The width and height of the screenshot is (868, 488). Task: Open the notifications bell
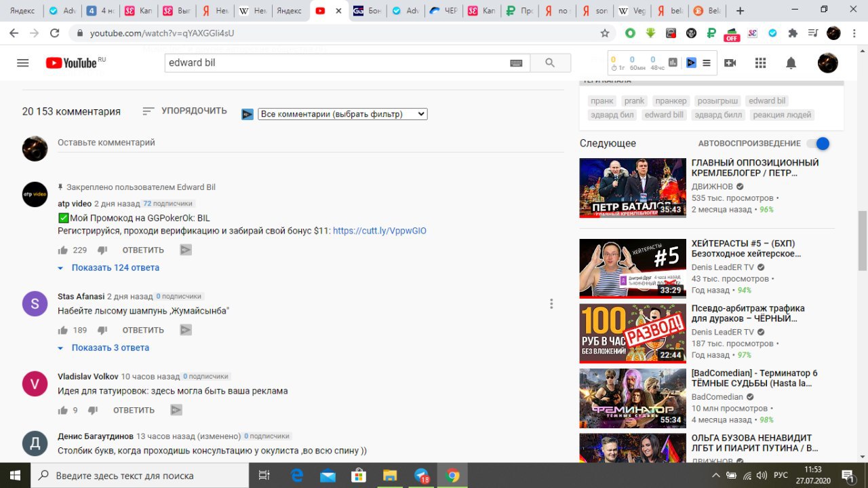click(x=791, y=63)
